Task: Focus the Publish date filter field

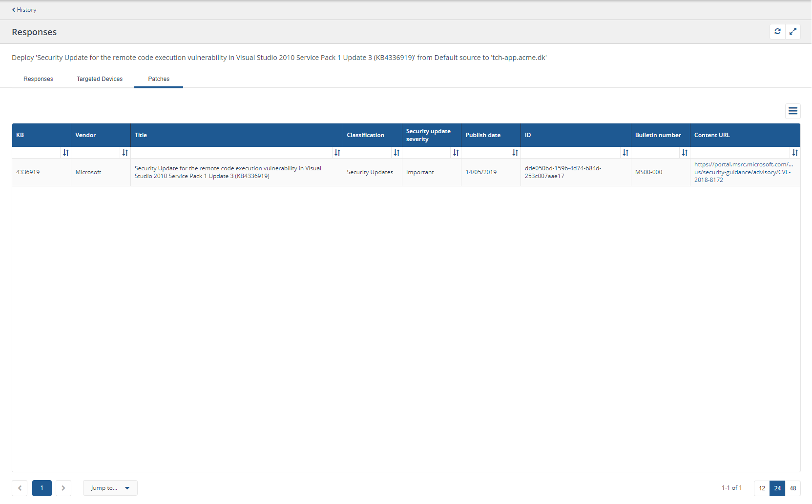Action: pyautogui.click(x=486, y=153)
